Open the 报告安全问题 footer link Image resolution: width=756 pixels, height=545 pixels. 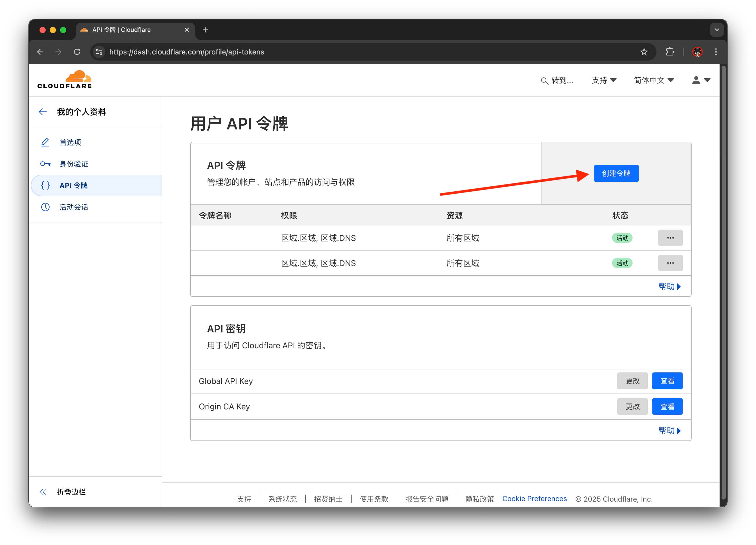[427, 499]
